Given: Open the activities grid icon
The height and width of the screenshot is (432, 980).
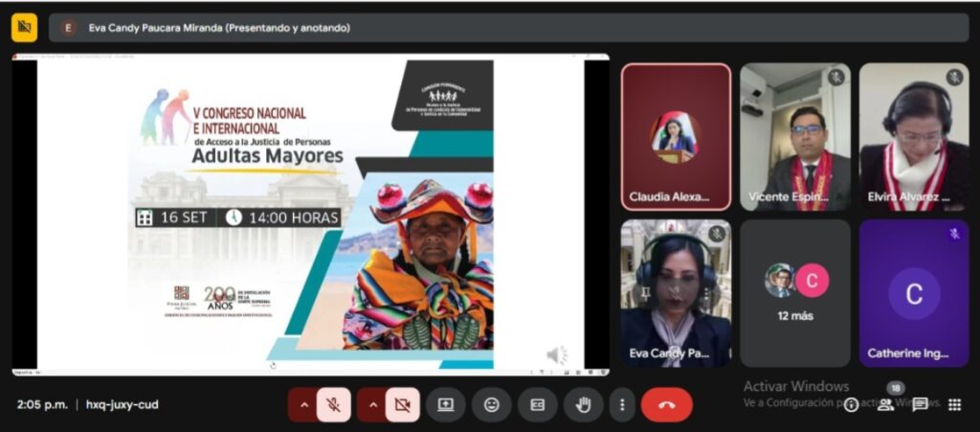Looking at the screenshot, I should [954, 404].
